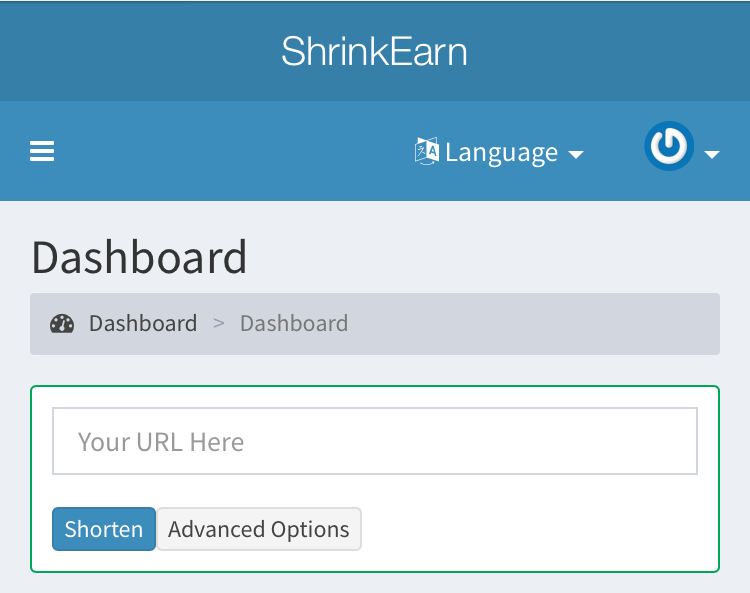Open the Language dropdown
The width and height of the screenshot is (750, 593).
coord(499,152)
